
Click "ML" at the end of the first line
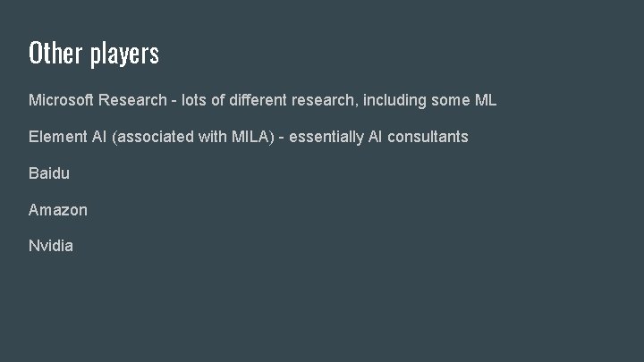(486, 101)
